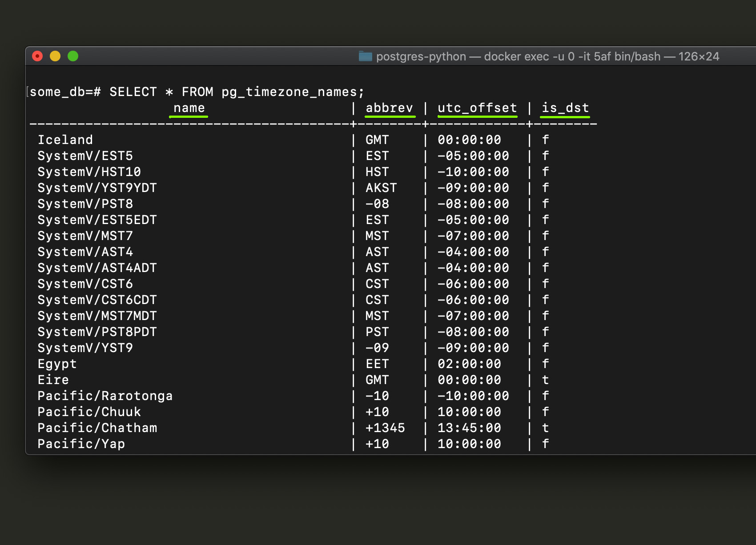
Task: Select the underlined abbrev column header
Action: [x=390, y=108]
